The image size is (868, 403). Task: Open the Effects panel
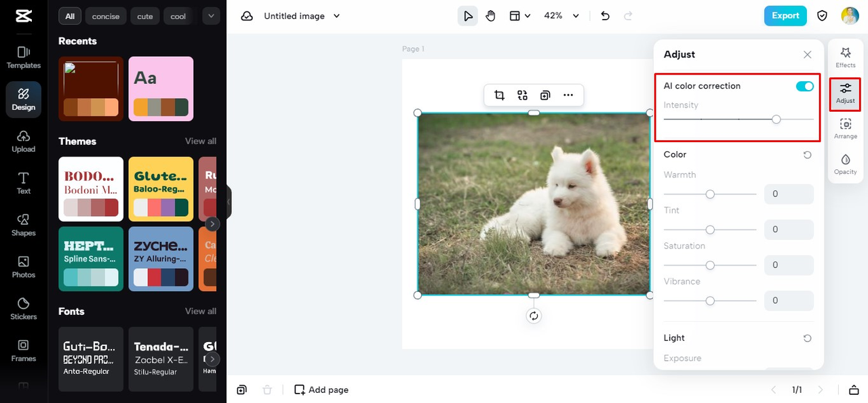846,57
